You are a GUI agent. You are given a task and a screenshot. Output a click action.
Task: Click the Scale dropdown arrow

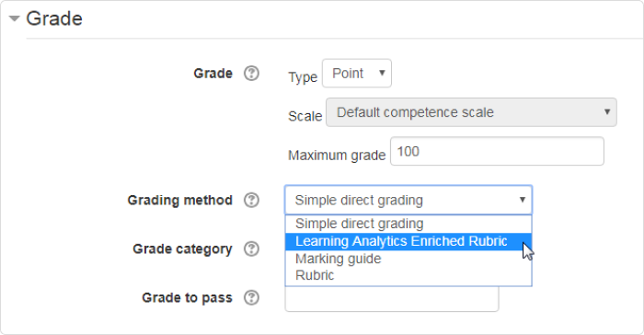pyautogui.click(x=607, y=111)
